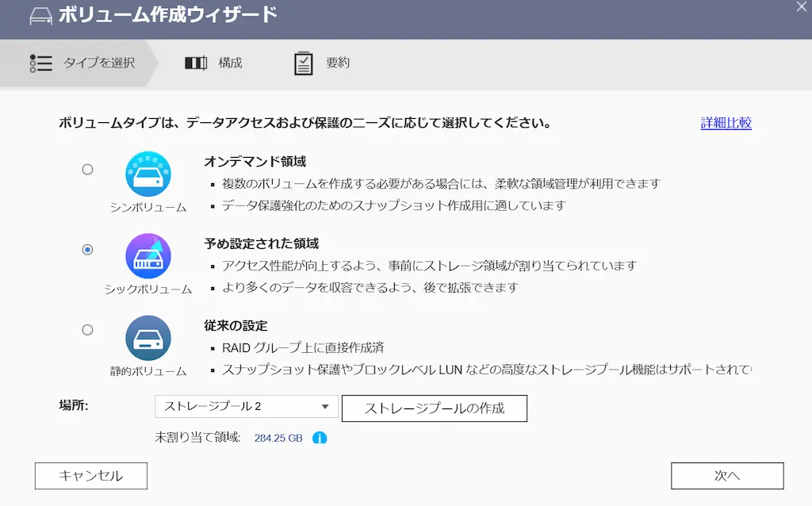Viewport: 812px width, 506px height.
Task: Click the ストレージプールの作成 button
Action: click(435, 408)
